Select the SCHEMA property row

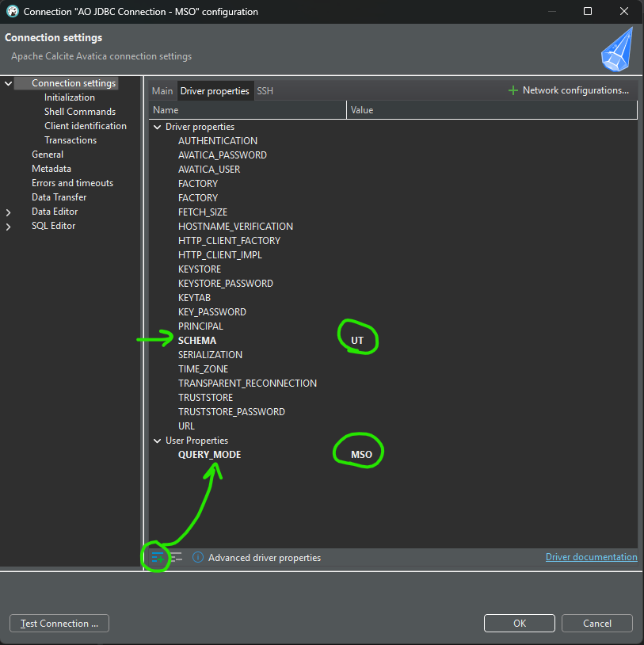pyautogui.click(x=197, y=341)
